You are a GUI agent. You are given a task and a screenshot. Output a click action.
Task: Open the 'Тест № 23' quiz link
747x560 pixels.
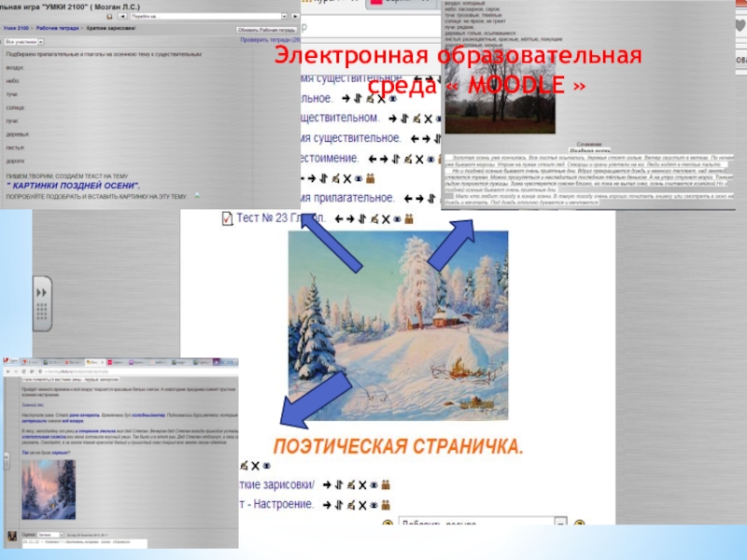point(281,218)
